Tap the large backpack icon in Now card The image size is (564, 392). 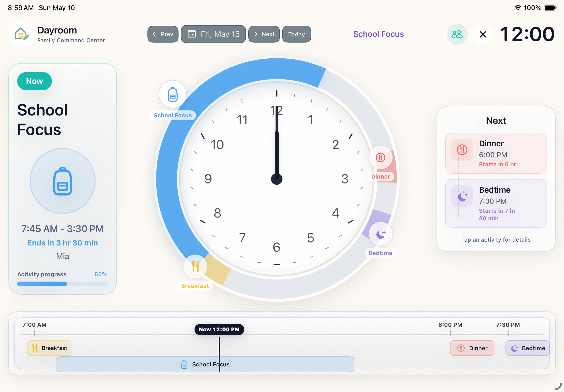(x=63, y=181)
